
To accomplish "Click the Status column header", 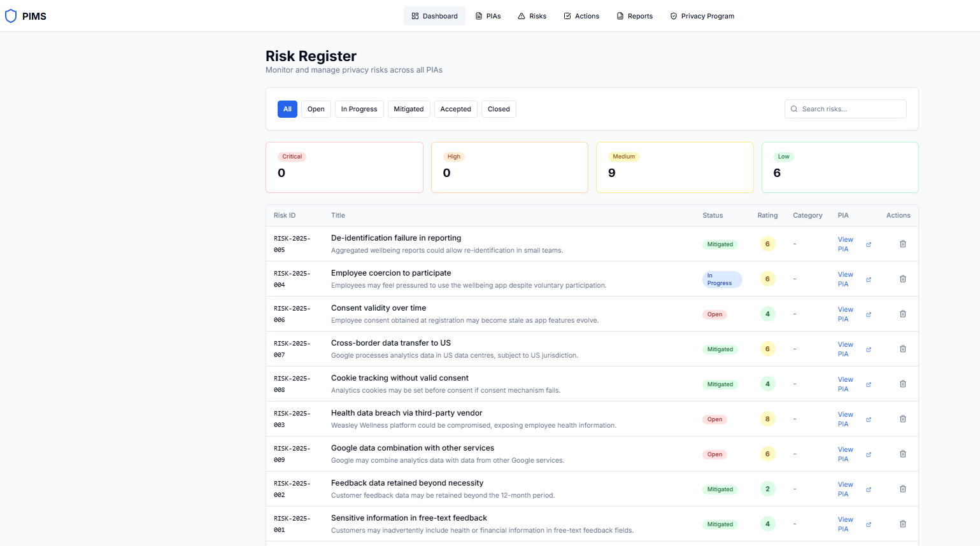I will click(x=713, y=215).
